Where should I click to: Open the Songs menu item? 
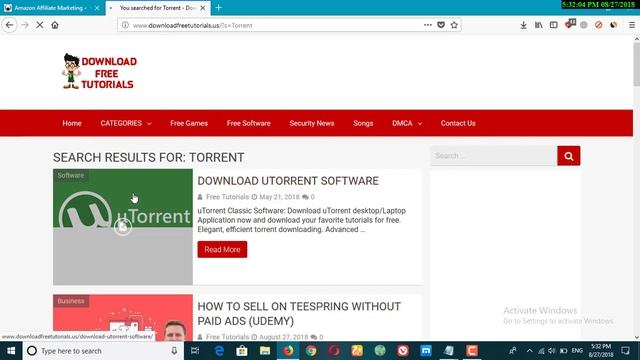click(363, 123)
